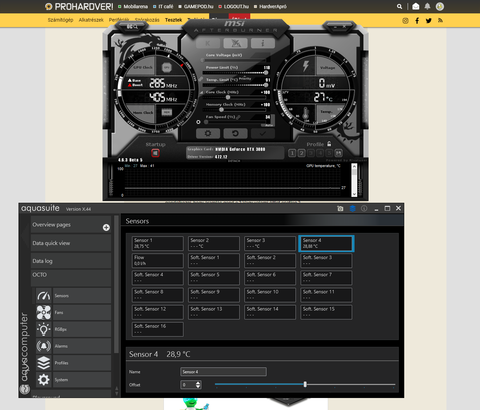Open ProHardver Twitter icon
This screenshot has height=410, width=480.
[x=429, y=21]
